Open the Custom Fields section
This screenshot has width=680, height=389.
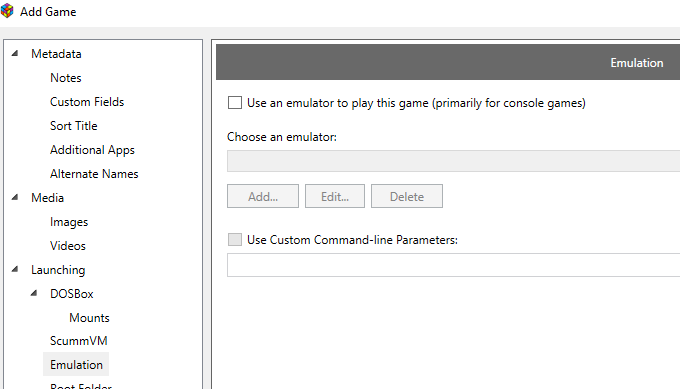pyautogui.click(x=87, y=101)
